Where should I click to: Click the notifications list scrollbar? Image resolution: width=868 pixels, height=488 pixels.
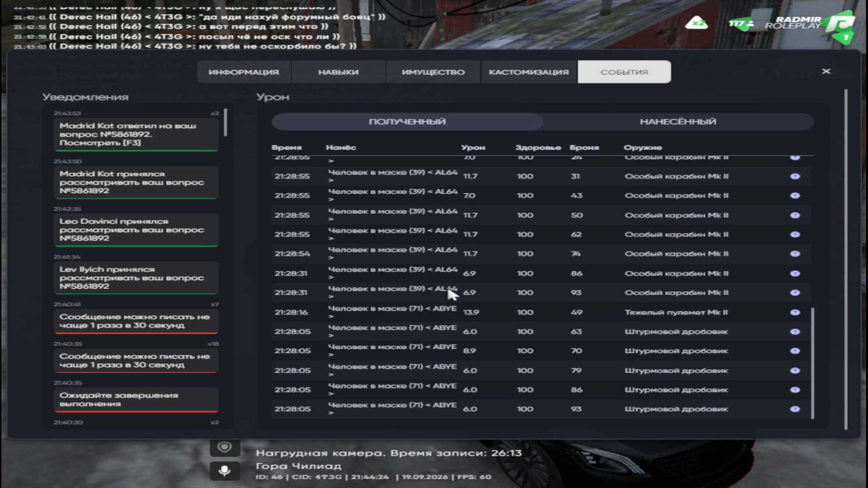(x=225, y=122)
